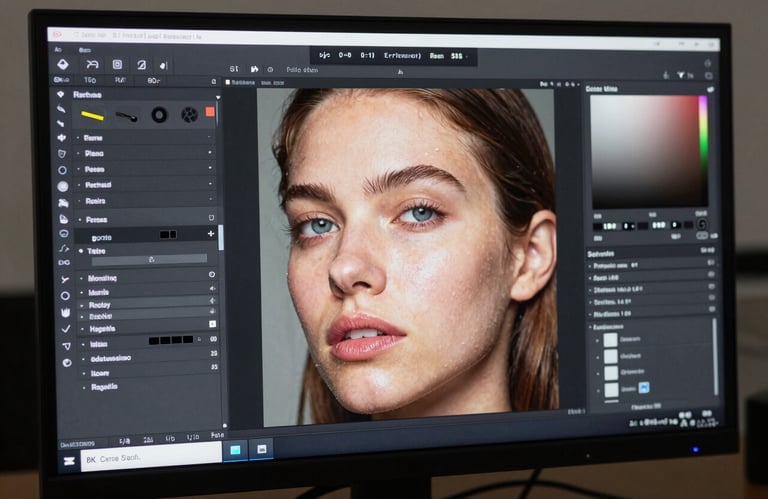Viewport: 768px width, 499px height.
Task: Toggle visibility icon on second Selvanes list row
Action: pyautogui.click(x=711, y=275)
